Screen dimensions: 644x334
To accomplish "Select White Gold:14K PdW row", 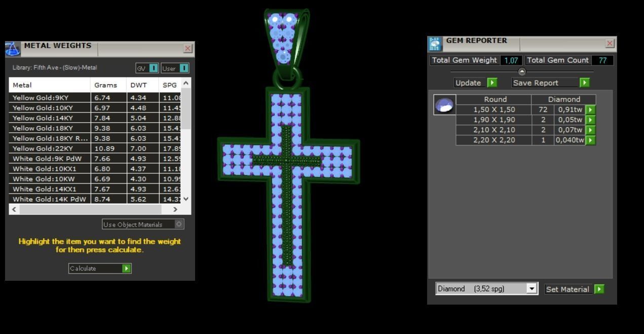I will pos(95,199).
